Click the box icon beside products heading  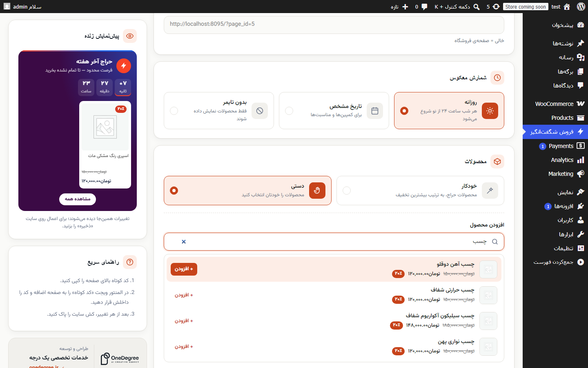497,162
